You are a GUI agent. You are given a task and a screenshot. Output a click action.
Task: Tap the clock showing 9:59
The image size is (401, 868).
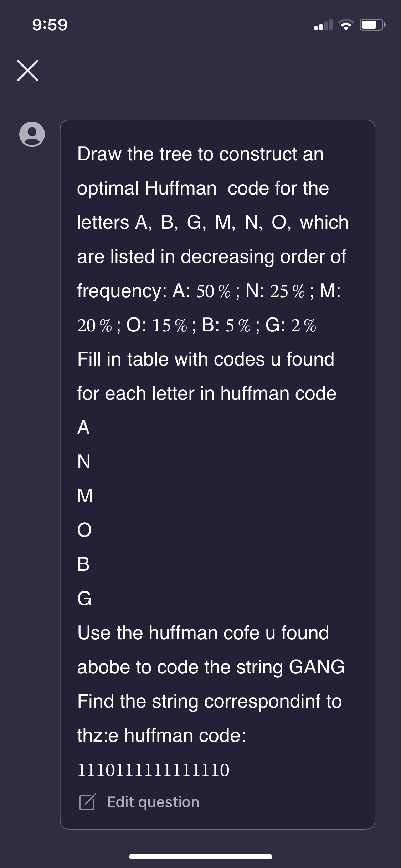(49, 25)
